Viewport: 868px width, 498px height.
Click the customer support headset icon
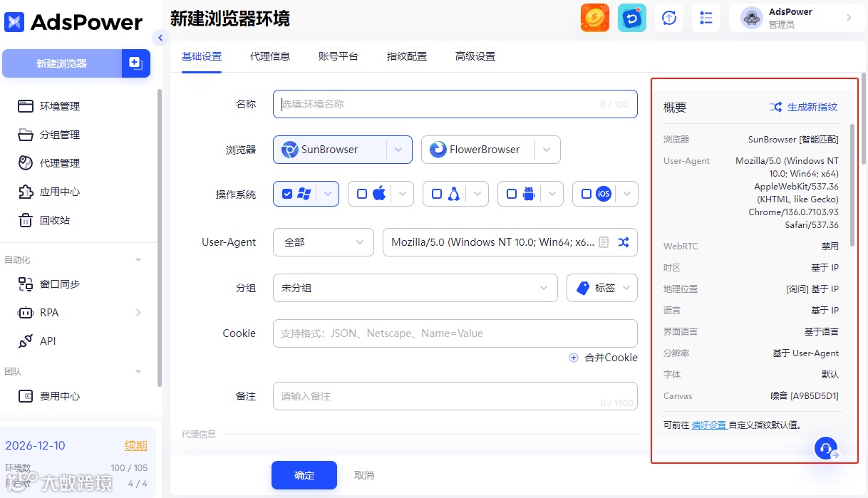826,448
